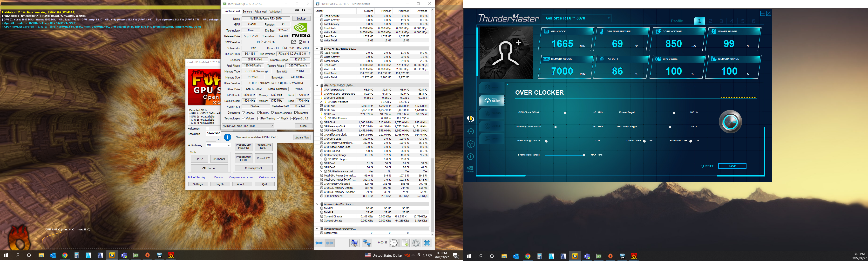The width and height of the screenshot is (868, 261).
Task: Click GPU-Z screenshot camera icon
Action: (297, 10)
